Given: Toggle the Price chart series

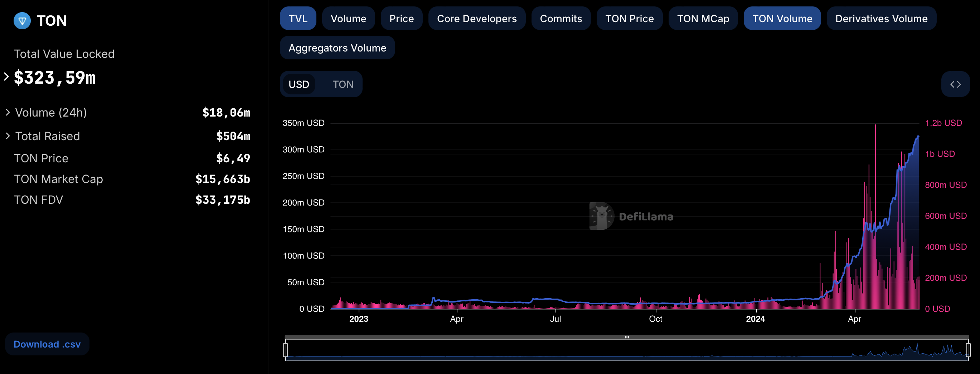Looking at the screenshot, I should [x=401, y=19].
